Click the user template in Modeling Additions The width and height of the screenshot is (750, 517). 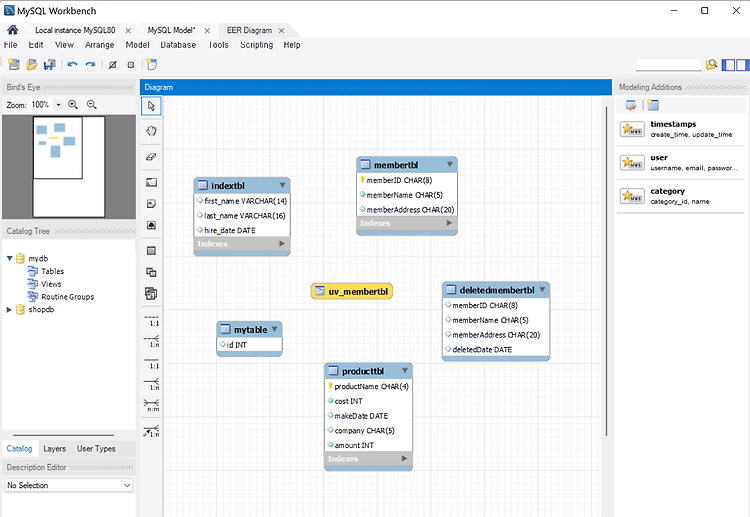tap(681, 163)
